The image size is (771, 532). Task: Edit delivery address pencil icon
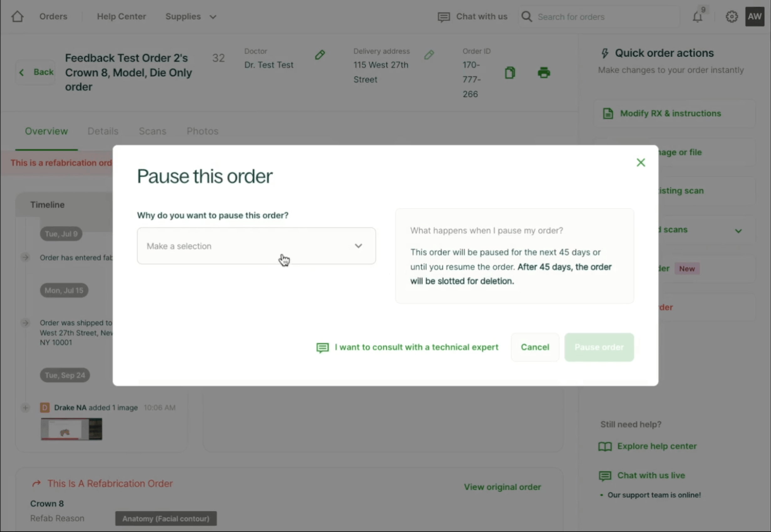(x=429, y=55)
